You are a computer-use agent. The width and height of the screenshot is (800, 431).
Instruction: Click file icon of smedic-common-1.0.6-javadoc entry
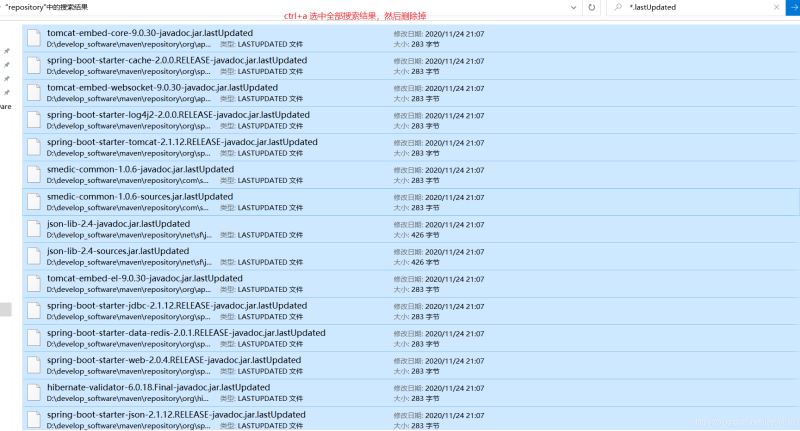[34, 174]
